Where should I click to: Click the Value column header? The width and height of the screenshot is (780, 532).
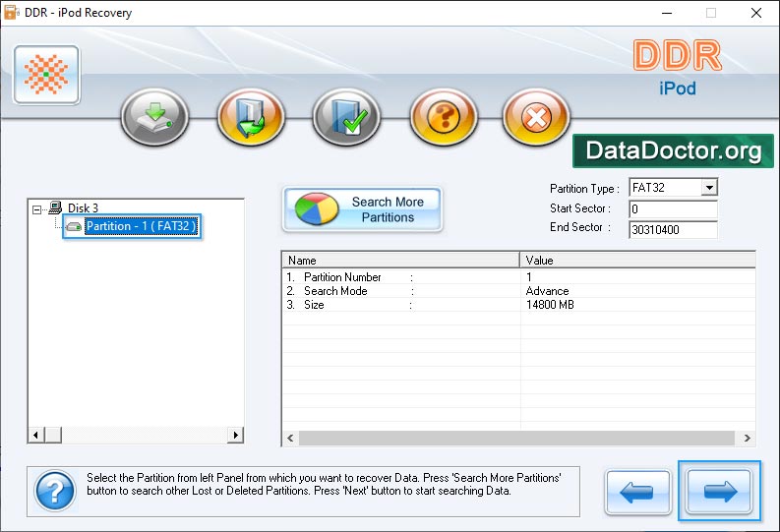[x=637, y=260]
